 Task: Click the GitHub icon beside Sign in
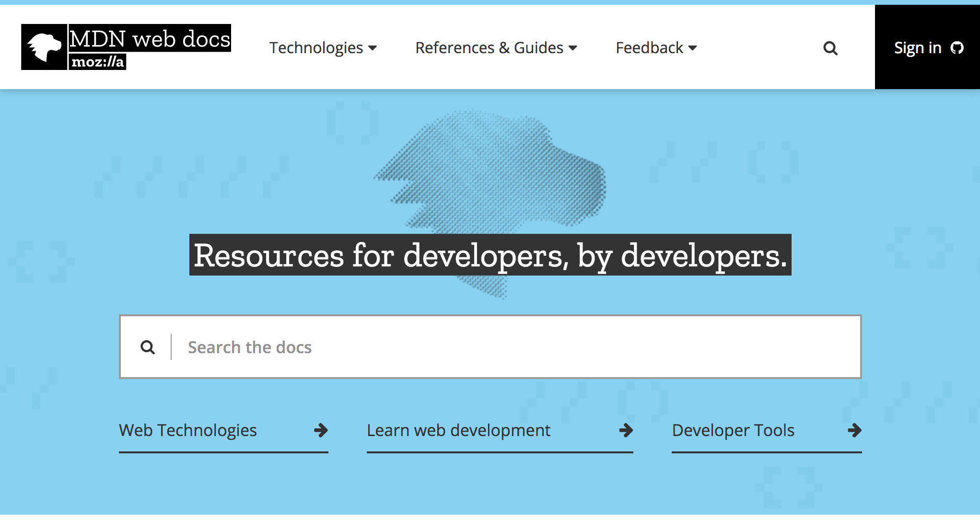[957, 48]
